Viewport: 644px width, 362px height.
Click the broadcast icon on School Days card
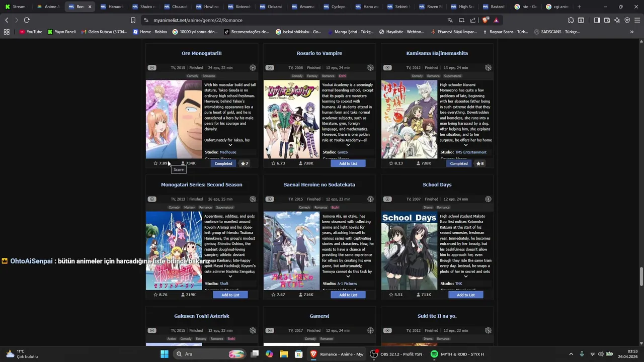[x=488, y=199]
